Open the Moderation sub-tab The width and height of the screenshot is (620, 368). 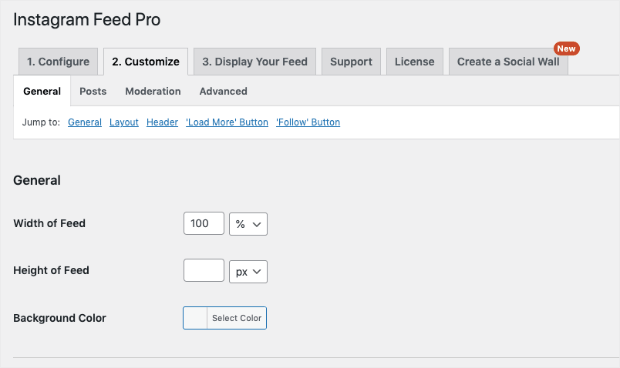coord(153,91)
